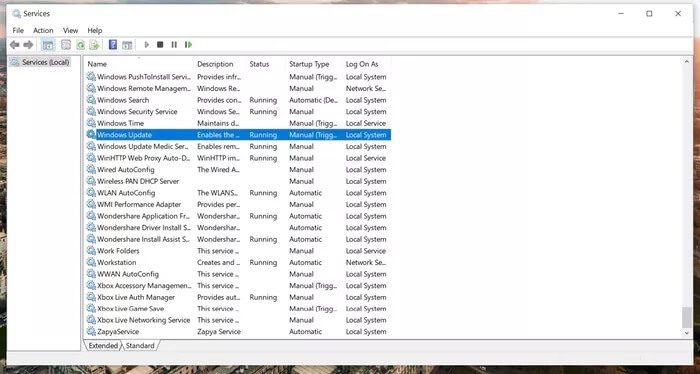The width and height of the screenshot is (700, 374).
Task: Click gear icon beside Xbox Live Auth Manager
Action: pyautogui.click(x=91, y=297)
